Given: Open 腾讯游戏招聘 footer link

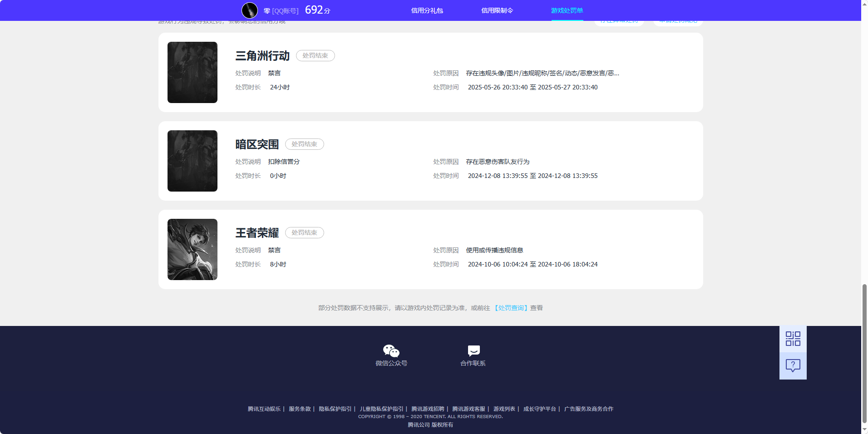Looking at the screenshot, I should pyautogui.click(x=428, y=409).
